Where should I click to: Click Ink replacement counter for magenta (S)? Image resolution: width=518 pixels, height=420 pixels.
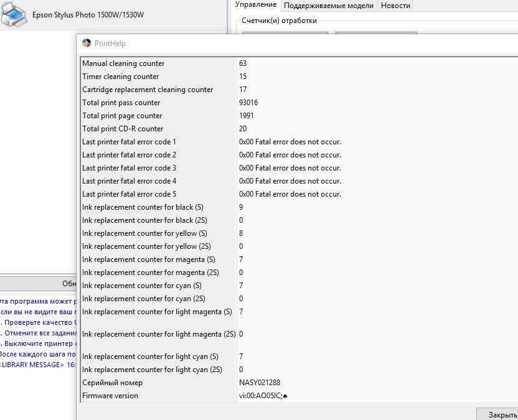pyautogui.click(x=149, y=259)
